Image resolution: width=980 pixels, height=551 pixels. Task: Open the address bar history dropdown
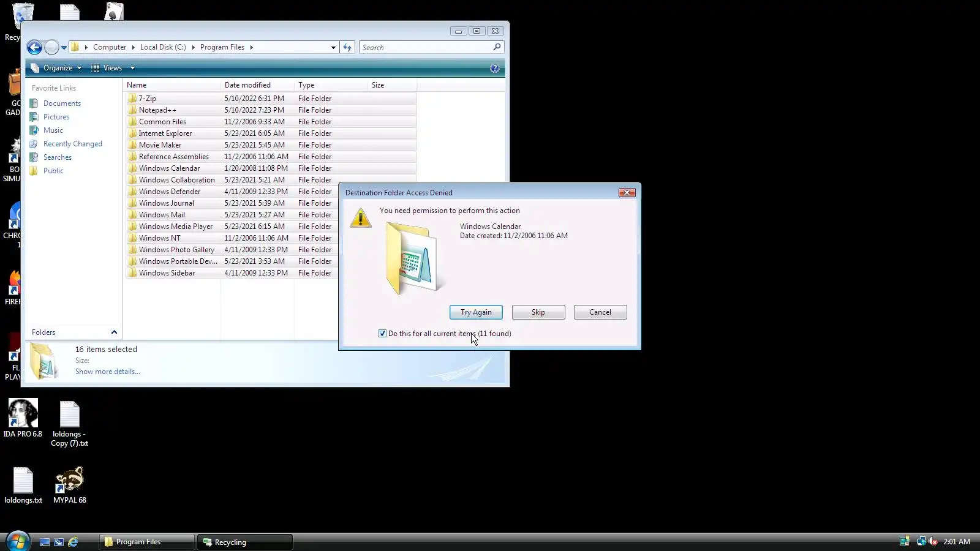coord(333,47)
